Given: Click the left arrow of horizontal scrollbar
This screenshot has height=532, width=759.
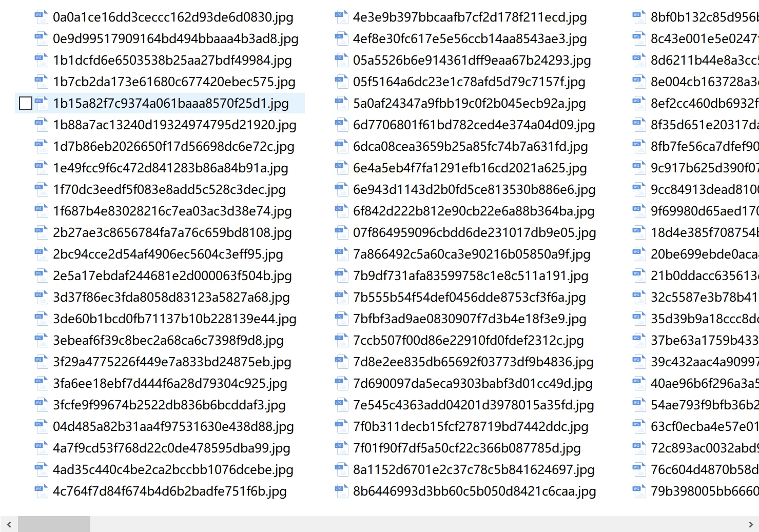Looking at the screenshot, I should [x=9, y=524].
